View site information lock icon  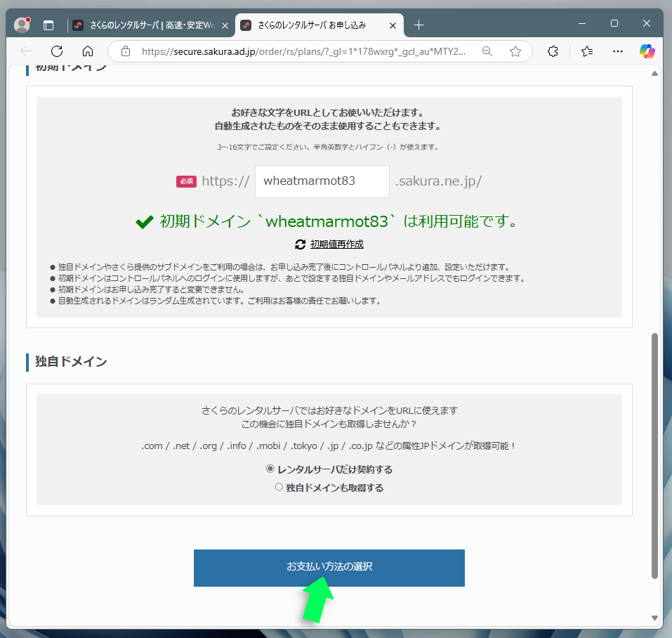[126, 51]
